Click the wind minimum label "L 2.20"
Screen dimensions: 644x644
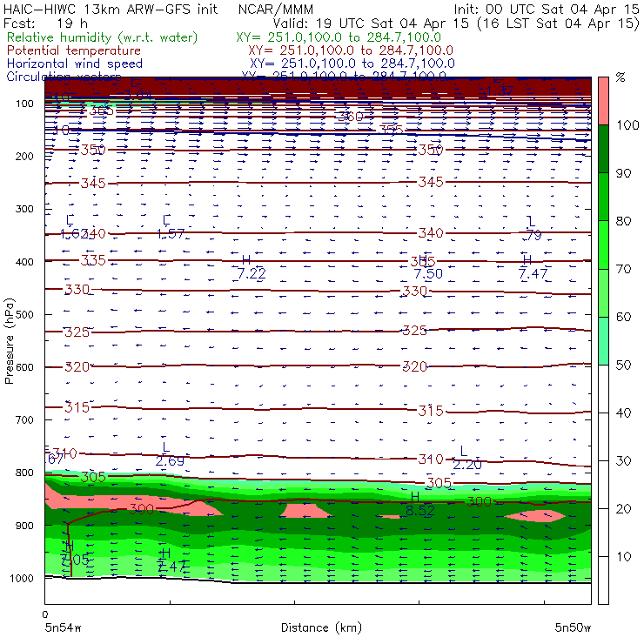point(467,458)
